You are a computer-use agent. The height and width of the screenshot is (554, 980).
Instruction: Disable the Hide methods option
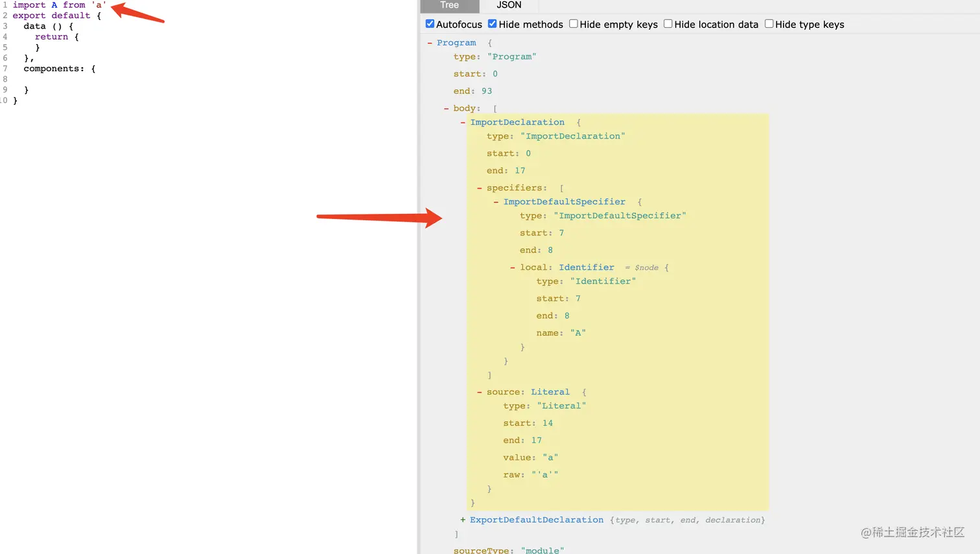493,24
